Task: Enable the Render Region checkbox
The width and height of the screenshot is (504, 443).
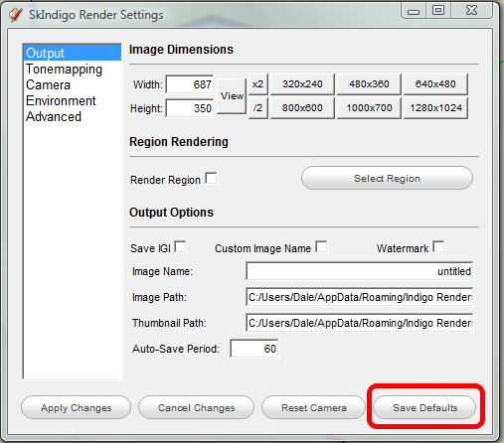Action: pos(211,178)
